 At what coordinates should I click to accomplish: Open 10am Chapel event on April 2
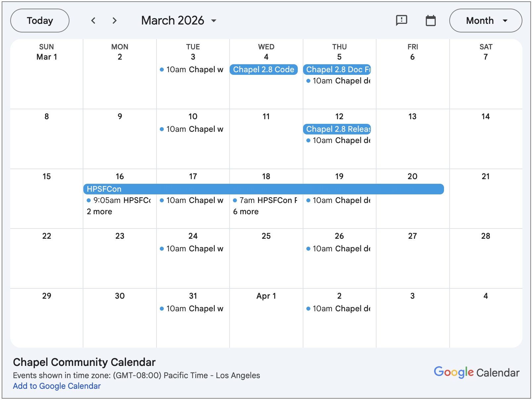point(339,309)
